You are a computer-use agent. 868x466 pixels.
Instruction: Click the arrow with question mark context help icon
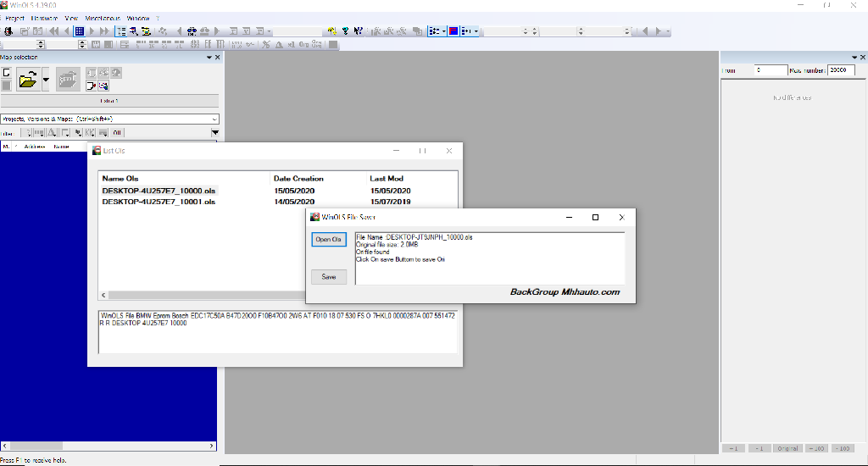[x=359, y=31]
